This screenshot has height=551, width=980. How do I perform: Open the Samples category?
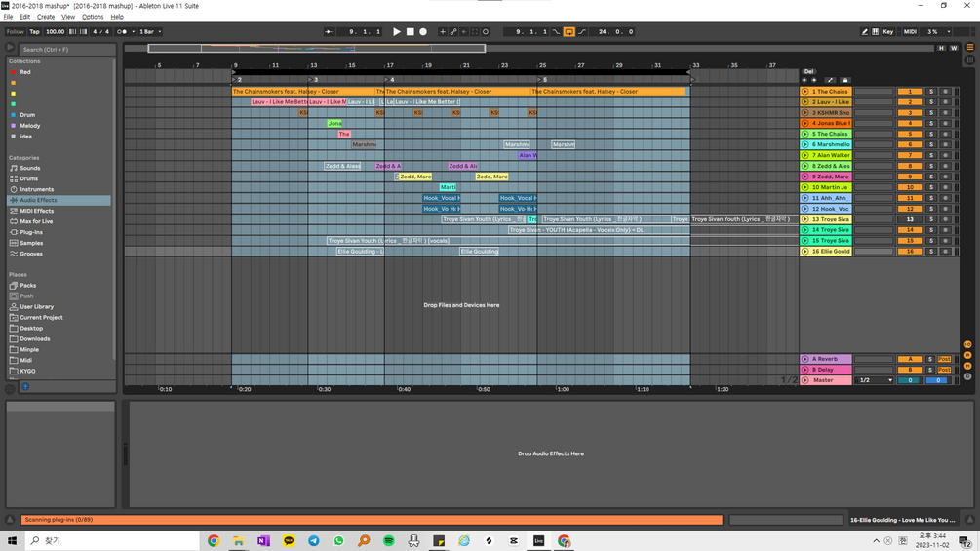click(x=31, y=243)
